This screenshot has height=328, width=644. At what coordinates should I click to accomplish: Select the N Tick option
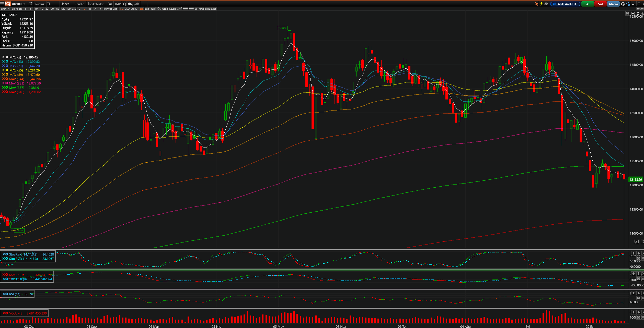[11, 9]
